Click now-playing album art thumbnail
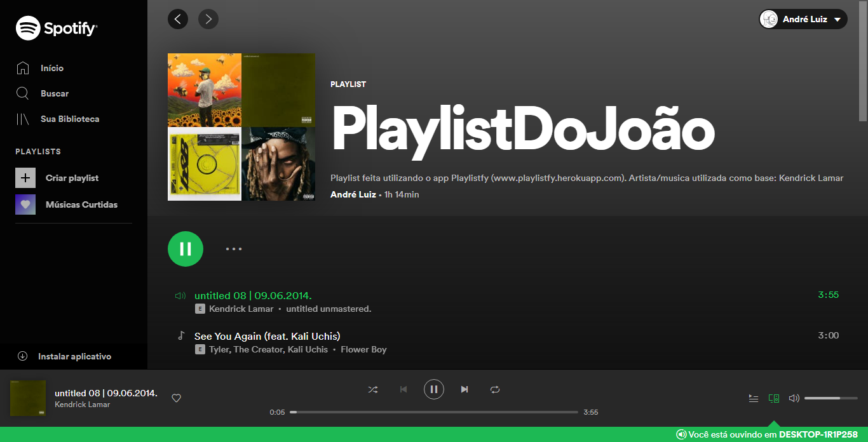868x442 pixels. pos(28,398)
